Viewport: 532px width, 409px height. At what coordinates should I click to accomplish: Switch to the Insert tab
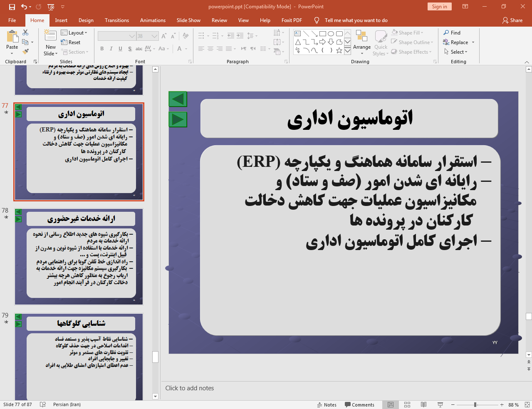click(61, 20)
